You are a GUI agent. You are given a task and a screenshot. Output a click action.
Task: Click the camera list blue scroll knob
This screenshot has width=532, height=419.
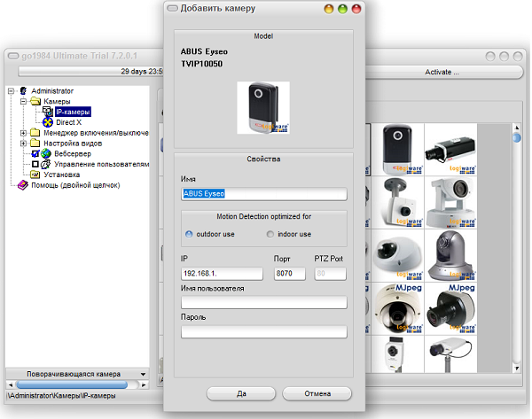click(517, 138)
